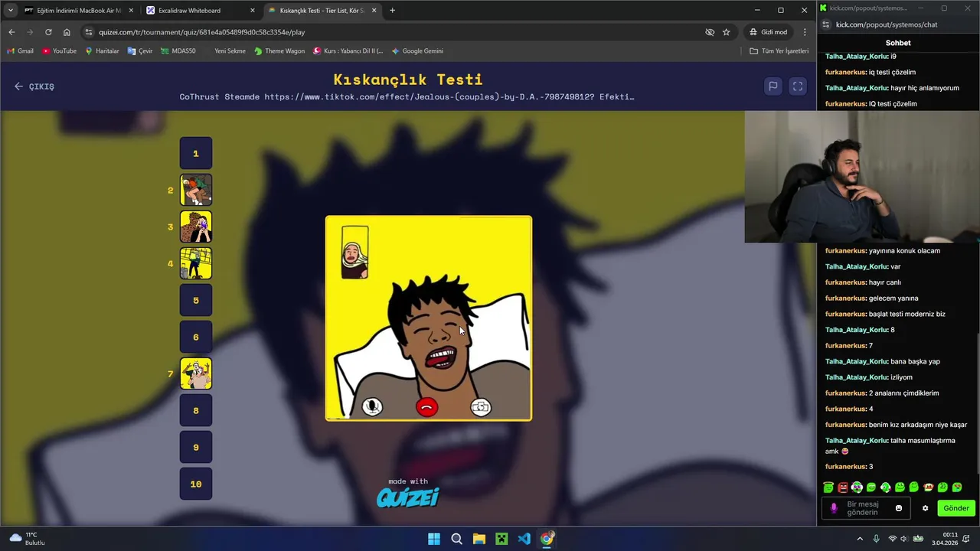Open the Kurs : Yabancı Dil II bookmark
This screenshot has width=980, height=551.
click(348, 51)
